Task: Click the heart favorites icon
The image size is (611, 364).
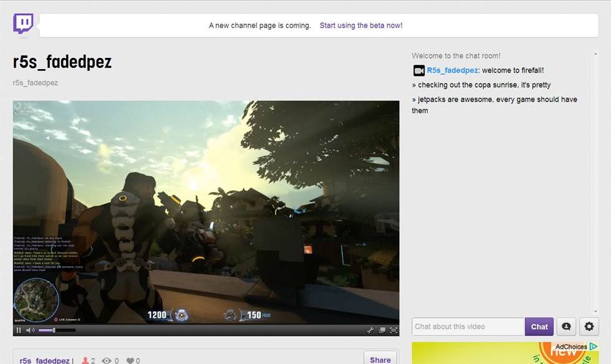Action: click(x=130, y=360)
